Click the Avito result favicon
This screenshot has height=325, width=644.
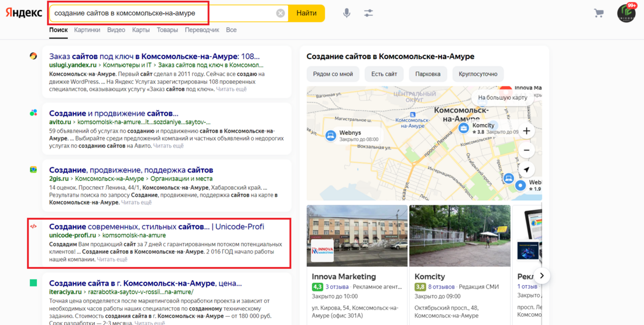click(x=33, y=113)
